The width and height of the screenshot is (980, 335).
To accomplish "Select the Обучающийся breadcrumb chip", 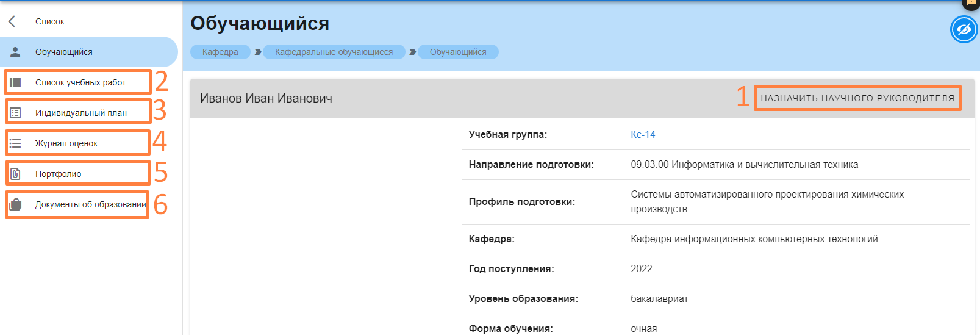I will (458, 52).
